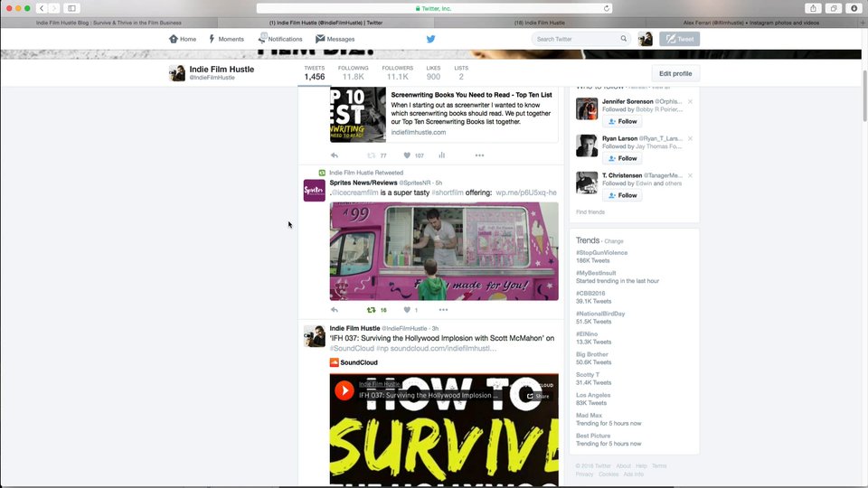Dismiss Ryan Larson follow suggestion

(x=690, y=139)
